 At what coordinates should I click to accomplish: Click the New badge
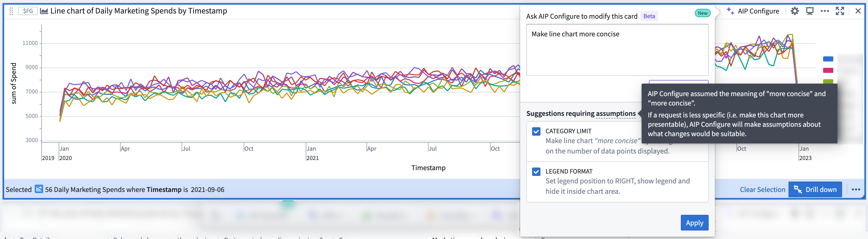point(702,13)
